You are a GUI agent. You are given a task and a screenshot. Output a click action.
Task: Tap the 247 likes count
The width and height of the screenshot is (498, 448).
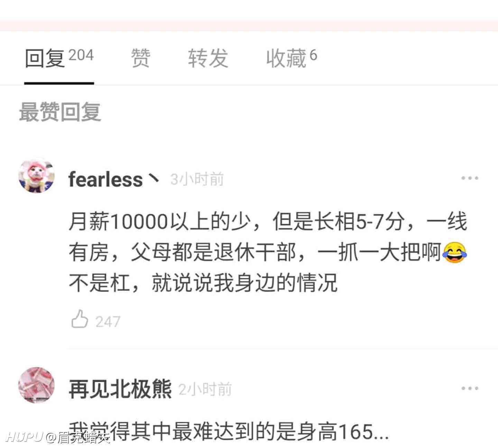[108, 322]
